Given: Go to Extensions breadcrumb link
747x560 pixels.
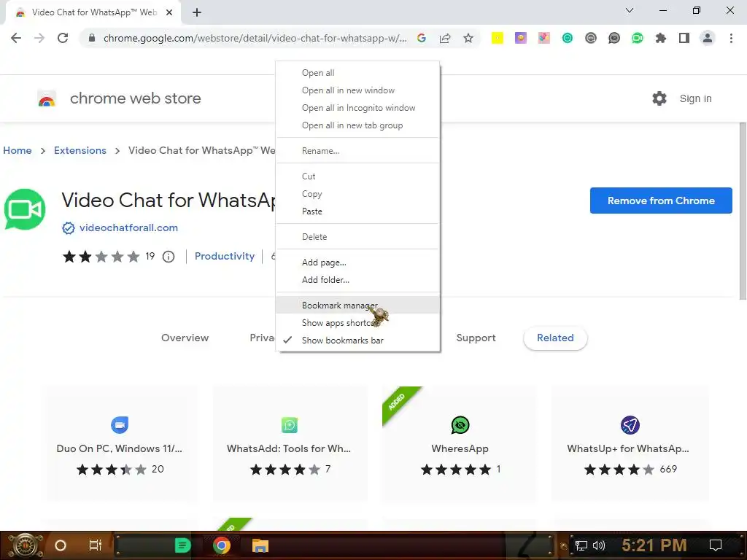Looking at the screenshot, I should point(80,150).
